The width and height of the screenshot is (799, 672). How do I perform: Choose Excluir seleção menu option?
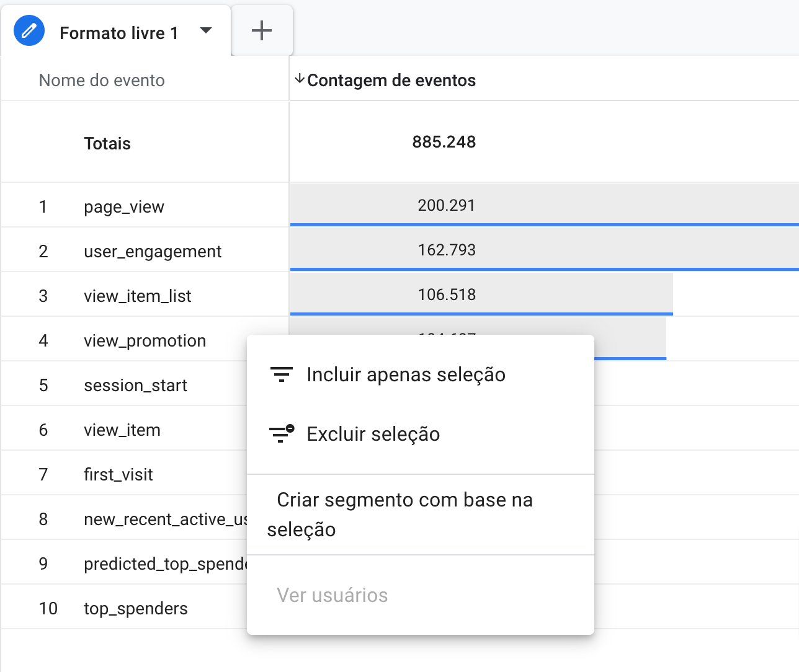pyautogui.click(x=373, y=435)
